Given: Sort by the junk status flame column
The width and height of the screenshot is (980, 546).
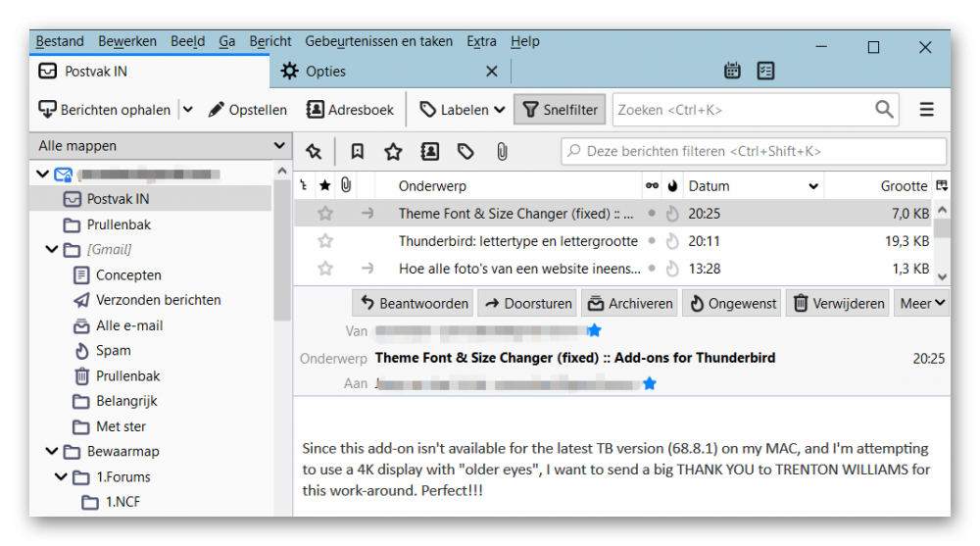Looking at the screenshot, I should 672,185.
